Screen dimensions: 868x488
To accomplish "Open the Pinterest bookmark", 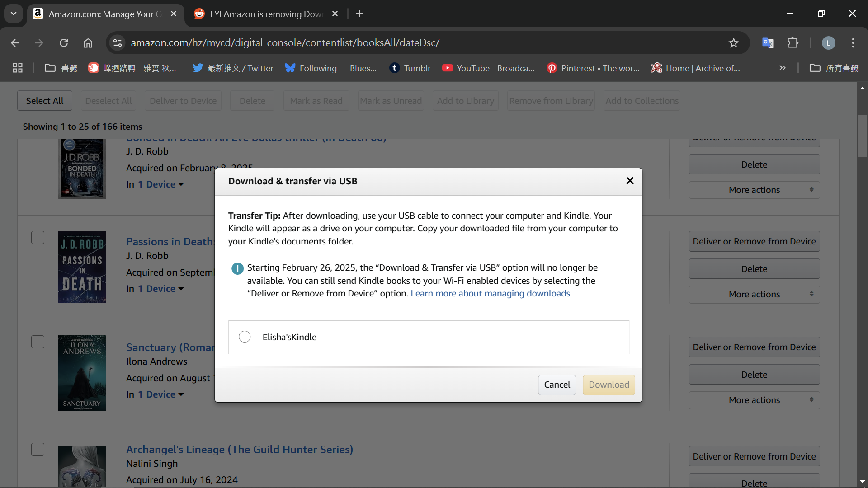I will click(x=593, y=68).
